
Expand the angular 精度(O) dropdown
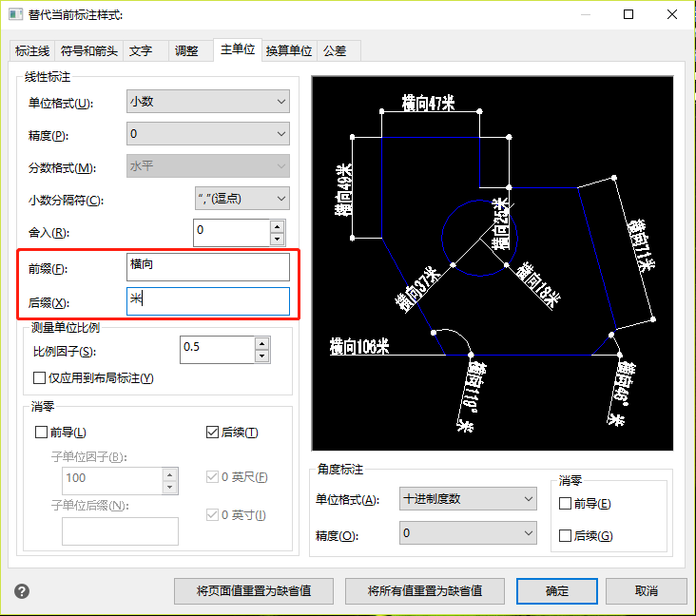pyautogui.click(x=468, y=533)
